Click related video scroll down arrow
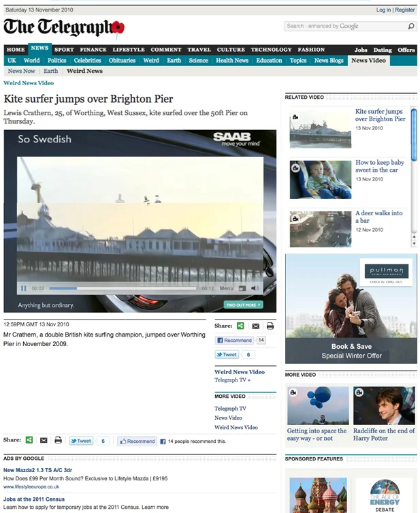The width and height of the screenshot is (420, 513). [414, 243]
